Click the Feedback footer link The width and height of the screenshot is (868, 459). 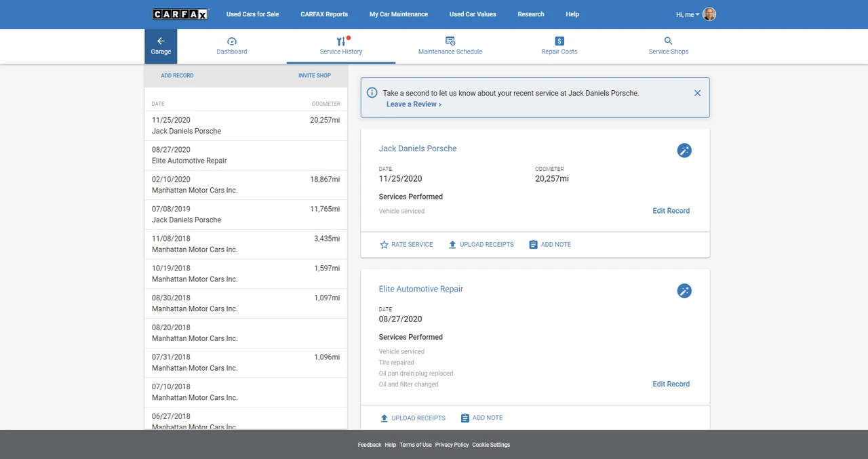[370, 445]
